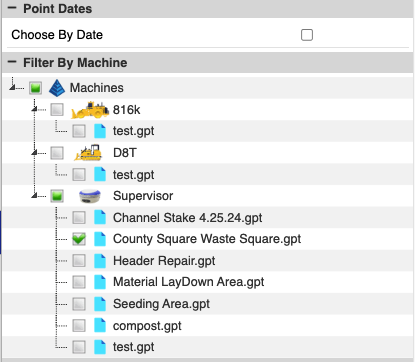Viewport: 415px width, 362px height.
Task: Check test.gpt checkbox under Supervisor
Action: (x=79, y=347)
